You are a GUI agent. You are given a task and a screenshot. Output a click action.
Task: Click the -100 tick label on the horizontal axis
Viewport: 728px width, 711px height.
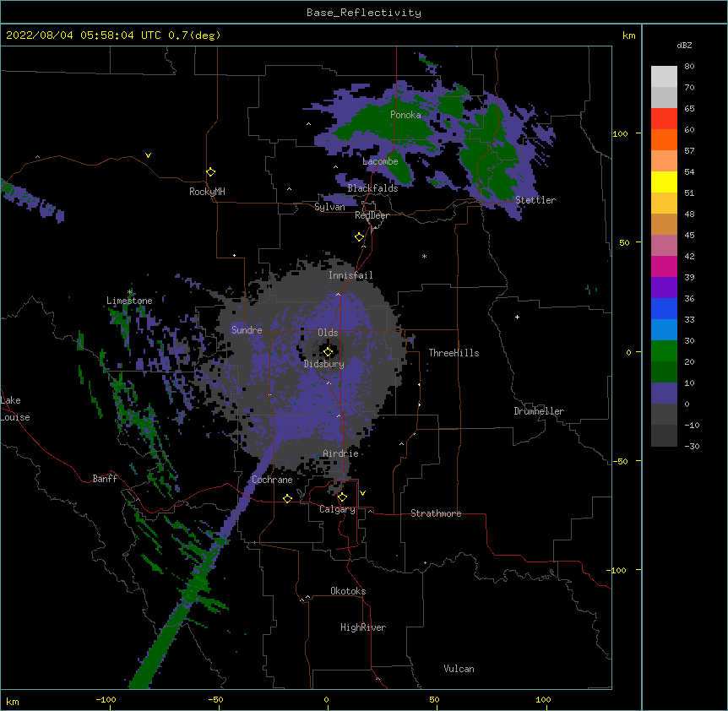pyautogui.click(x=106, y=699)
